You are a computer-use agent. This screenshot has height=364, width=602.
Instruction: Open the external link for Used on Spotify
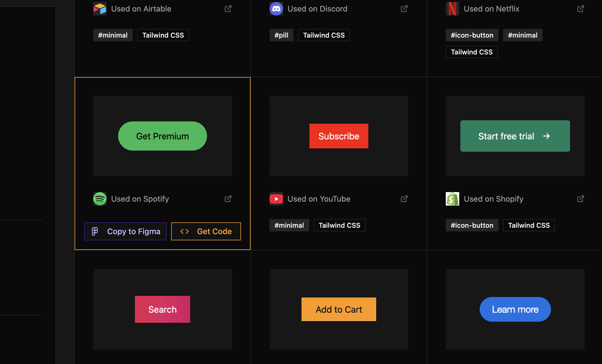(x=228, y=199)
